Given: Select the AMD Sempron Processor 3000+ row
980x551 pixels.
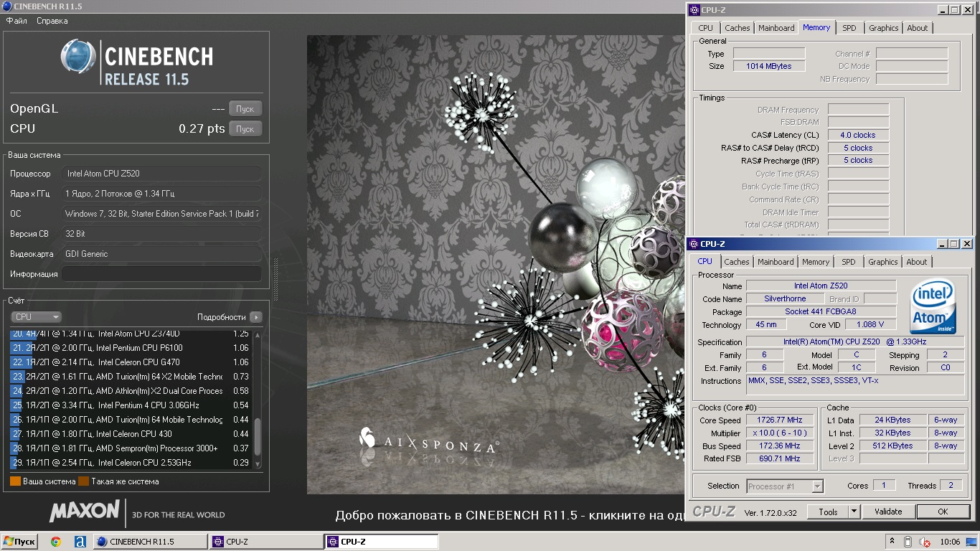Looking at the screenshot, I should [131, 448].
